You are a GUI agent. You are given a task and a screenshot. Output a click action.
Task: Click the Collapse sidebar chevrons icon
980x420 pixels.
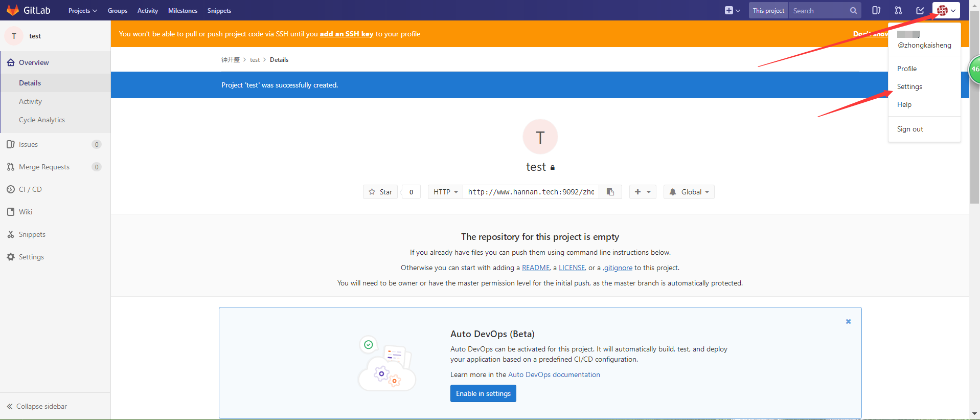(x=10, y=406)
